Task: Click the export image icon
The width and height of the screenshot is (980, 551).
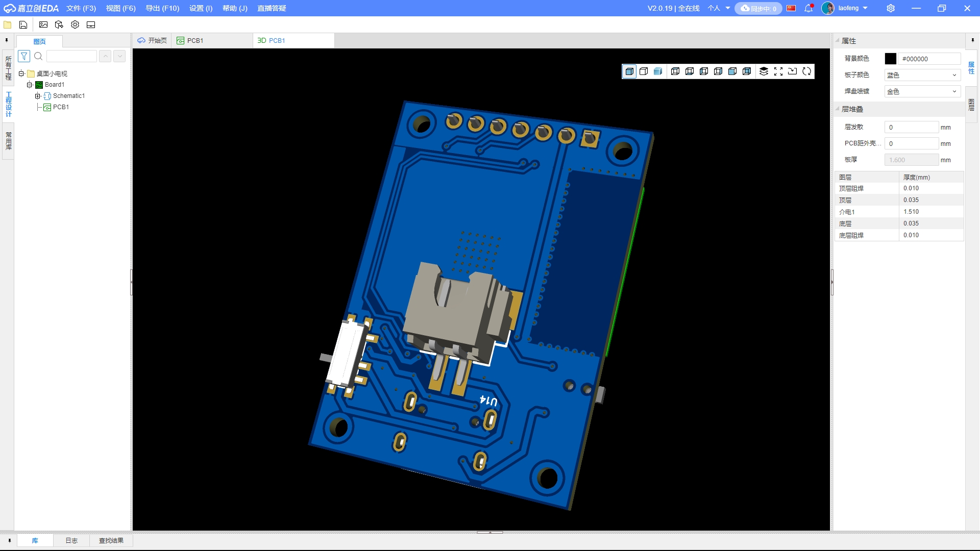Action: [x=43, y=24]
